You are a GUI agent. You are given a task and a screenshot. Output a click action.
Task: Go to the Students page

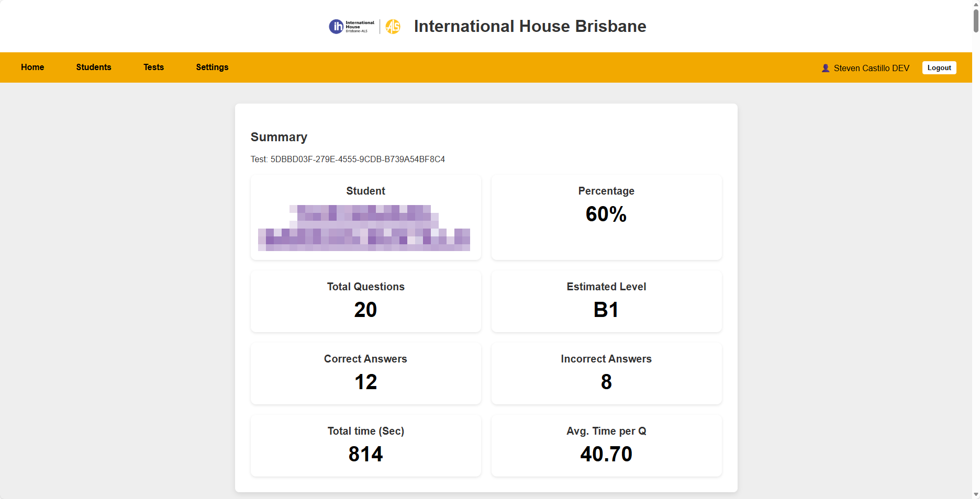tap(94, 67)
